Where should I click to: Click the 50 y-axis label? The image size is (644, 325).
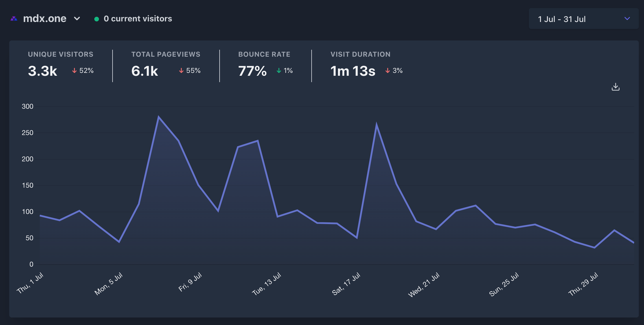coord(29,238)
